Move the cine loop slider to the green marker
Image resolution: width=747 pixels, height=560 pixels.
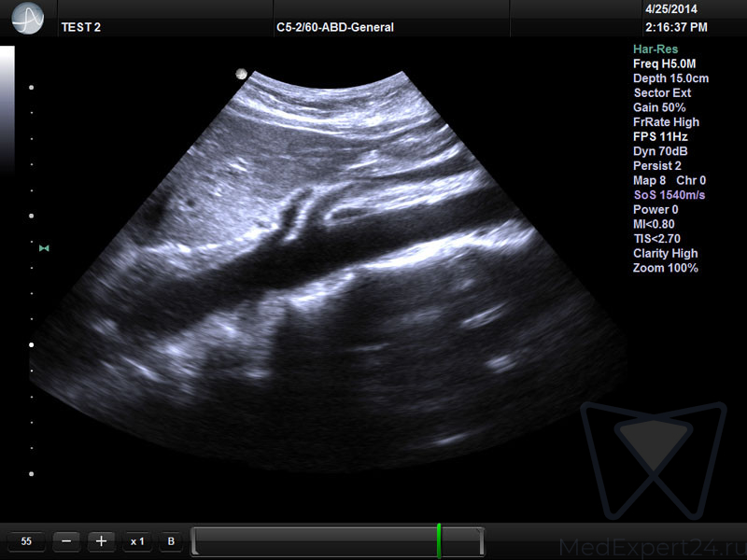[438, 541]
